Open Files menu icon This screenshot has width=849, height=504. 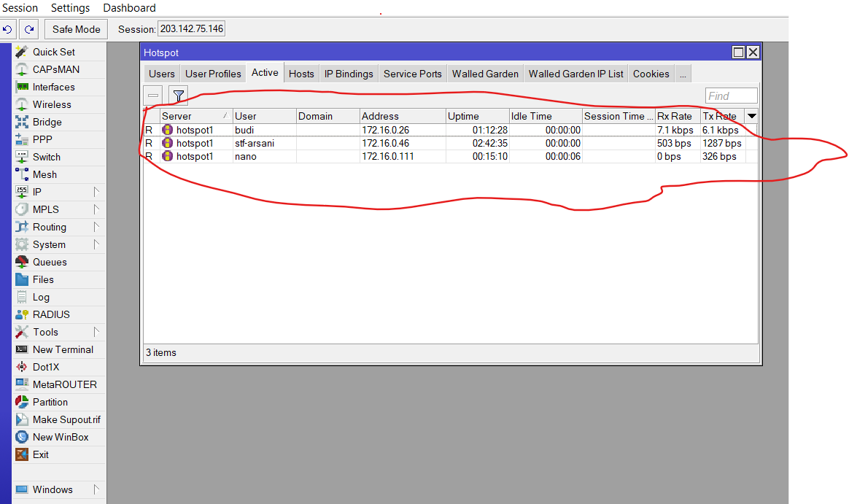click(x=22, y=279)
